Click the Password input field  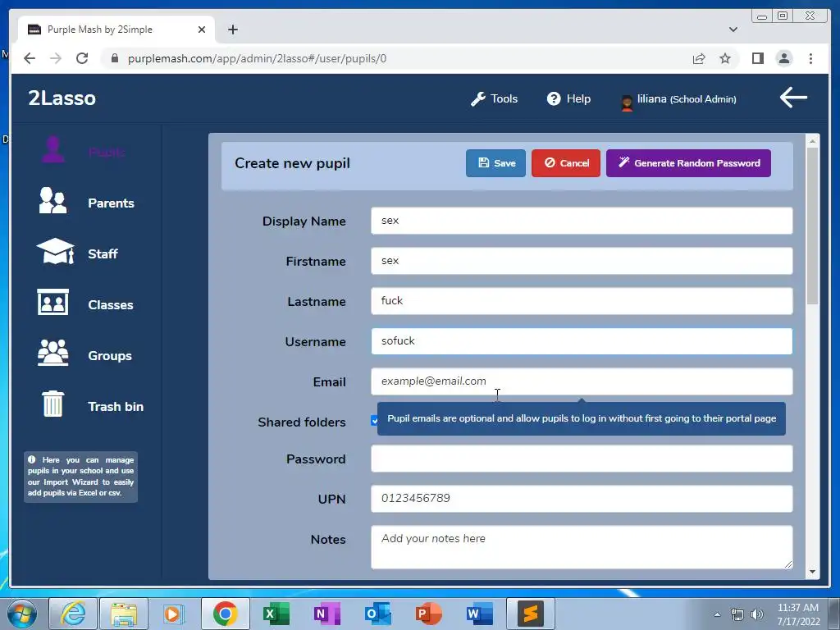[582, 459]
